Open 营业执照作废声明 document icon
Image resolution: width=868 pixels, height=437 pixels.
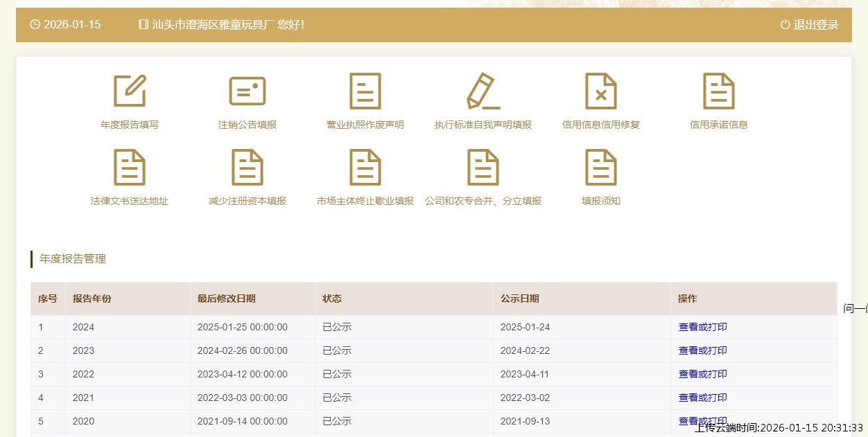[x=365, y=91]
